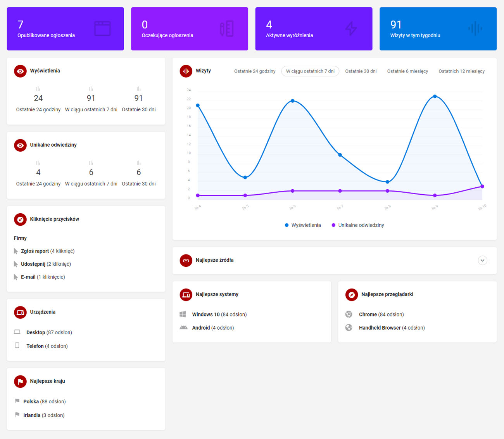The width and height of the screenshot is (504, 439).
Task: Click the soundwave icon beside Wizyty
Action: [x=186, y=71]
